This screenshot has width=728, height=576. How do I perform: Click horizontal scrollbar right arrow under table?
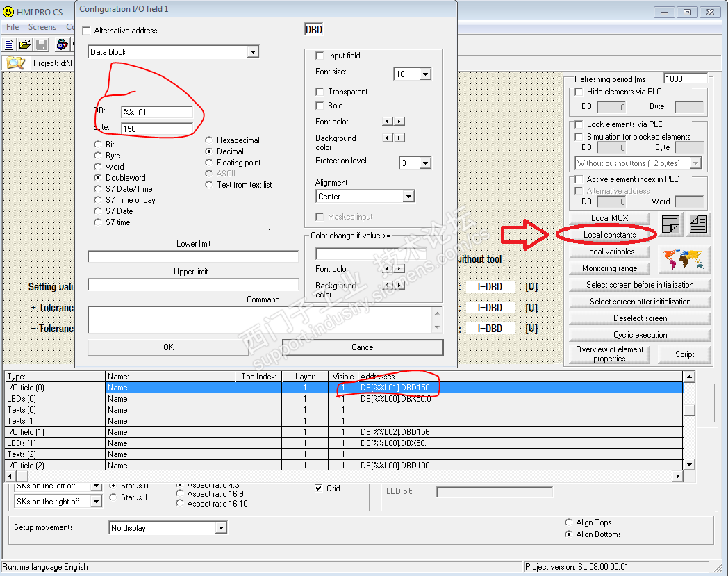point(678,476)
